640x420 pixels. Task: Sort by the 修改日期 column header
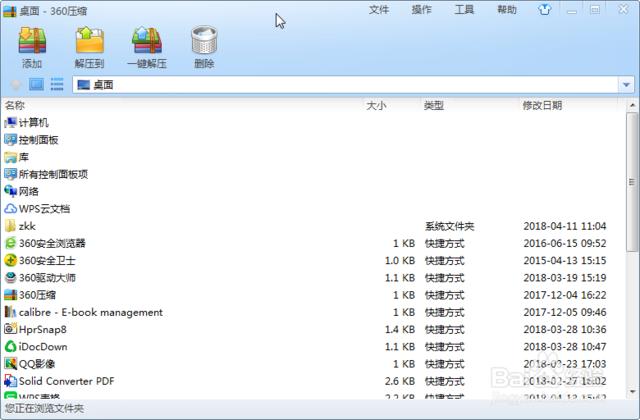542,105
